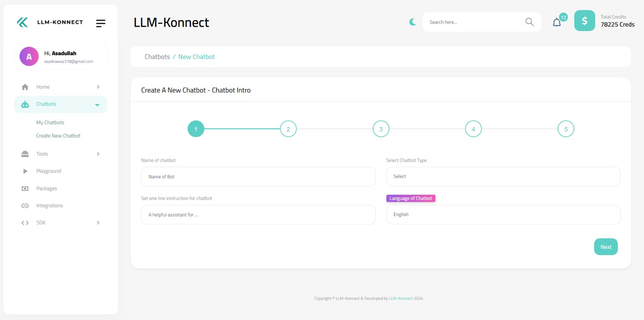Click the search magnifier icon

(529, 22)
